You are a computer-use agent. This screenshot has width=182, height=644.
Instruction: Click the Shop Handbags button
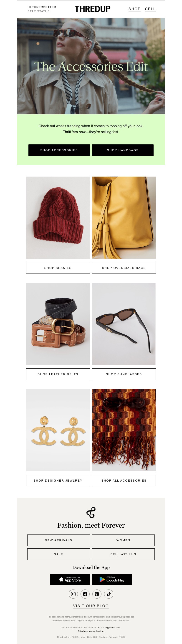pyautogui.click(x=123, y=150)
